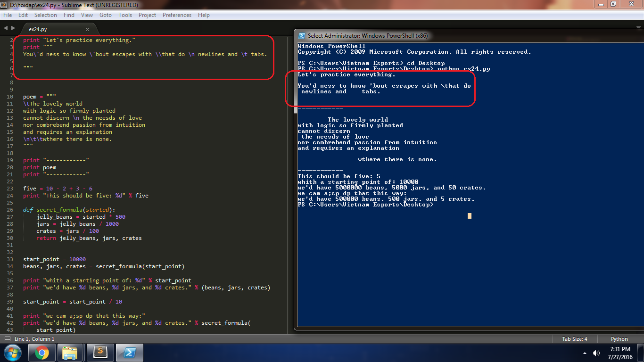
Task: Open the Goto menu
Action: (x=106, y=15)
